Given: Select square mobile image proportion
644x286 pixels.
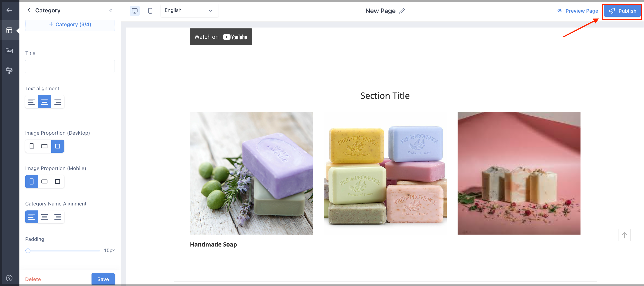Looking at the screenshot, I should [57, 182].
